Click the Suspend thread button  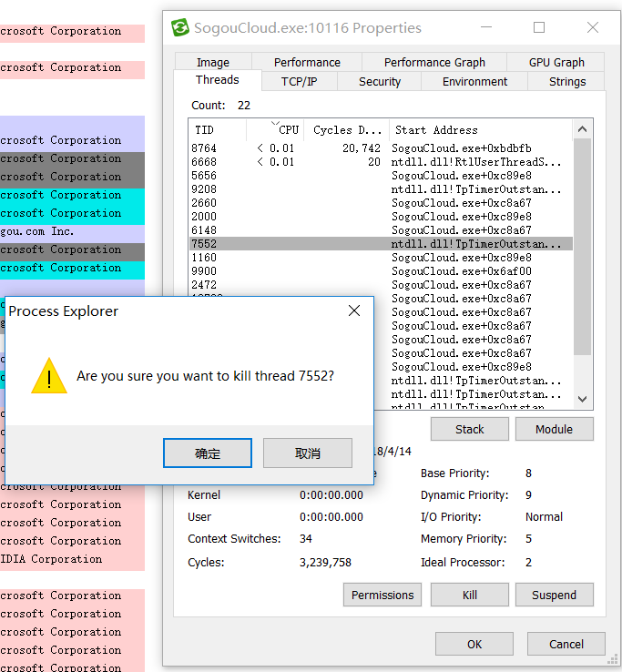pos(555,595)
